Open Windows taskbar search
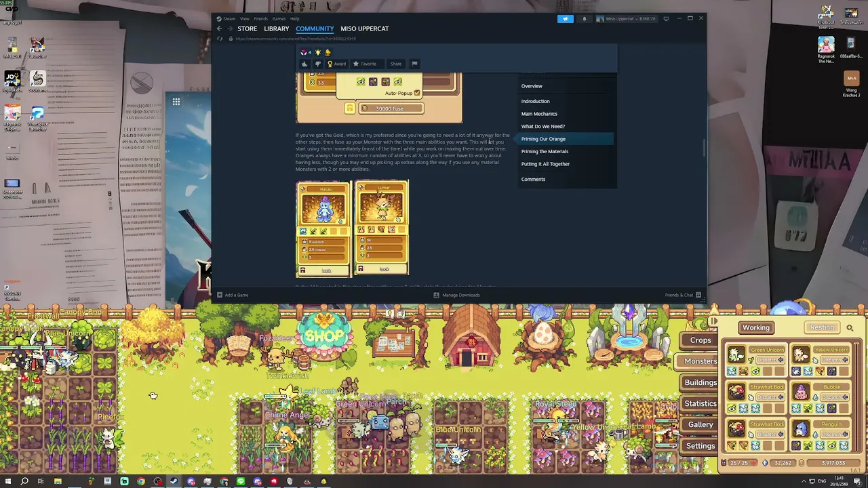Image resolution: width=868 pixels, height=488 pixels. pyautogui.click(x=24, y=482)
